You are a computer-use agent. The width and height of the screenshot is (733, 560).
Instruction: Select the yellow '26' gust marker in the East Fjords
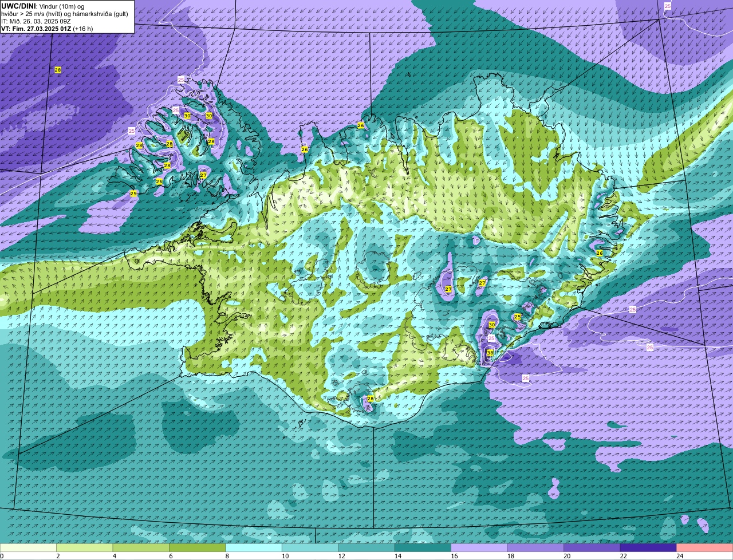point(600,253)
